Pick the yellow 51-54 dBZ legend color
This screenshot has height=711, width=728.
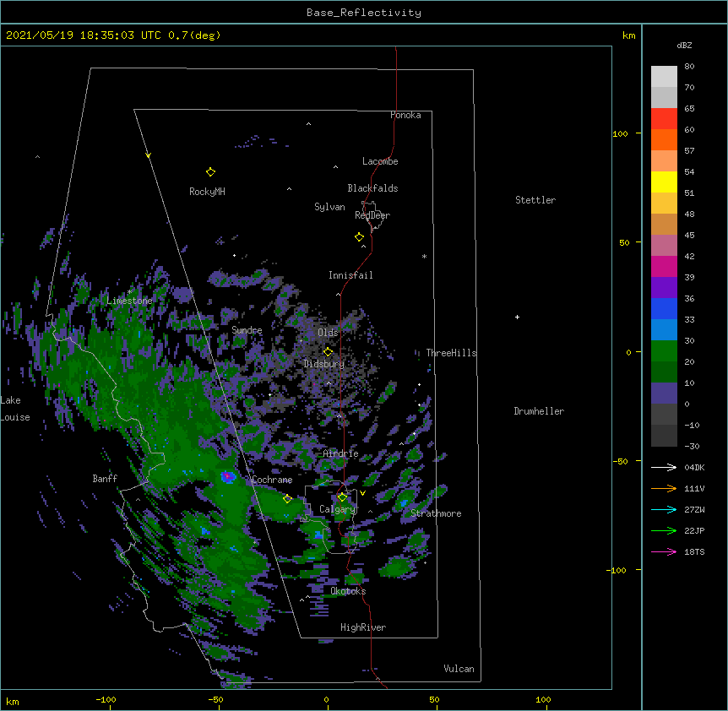[664, 182]
